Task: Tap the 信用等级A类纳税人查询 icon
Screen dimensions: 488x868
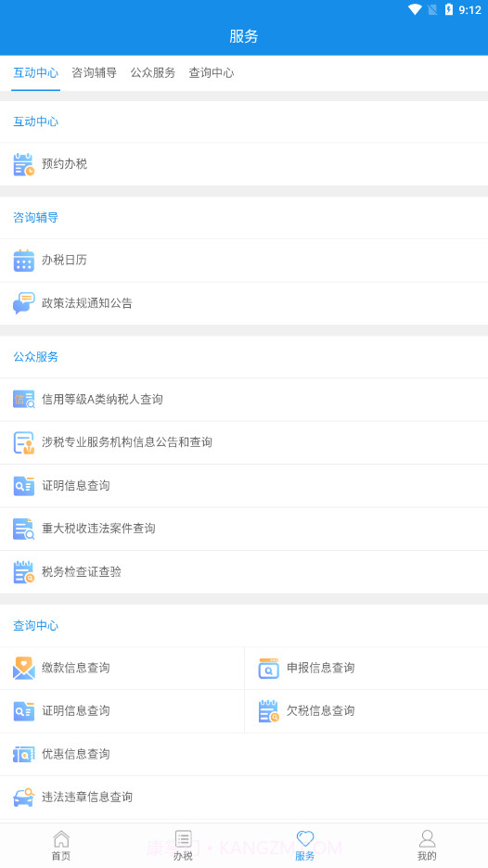Action: (24, 399)
